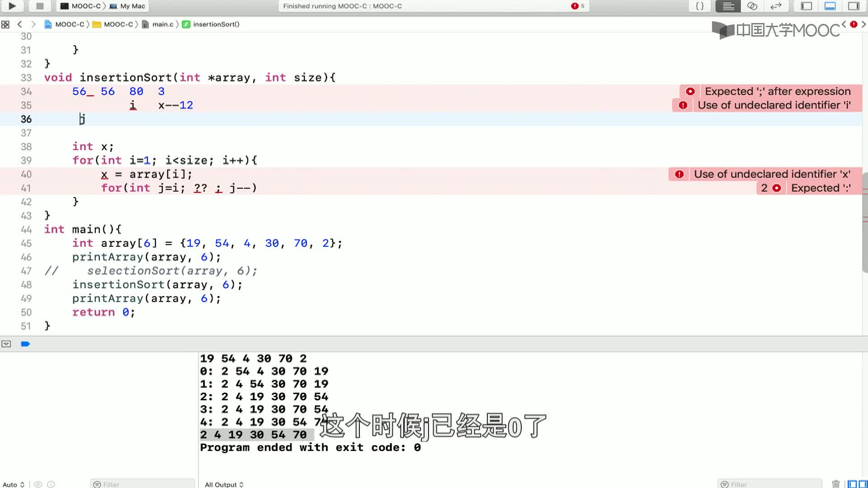The height and width of the screenshot is (488, 868).
Task: Focus the variables view Filter field
Action: (x=143, y=484)
